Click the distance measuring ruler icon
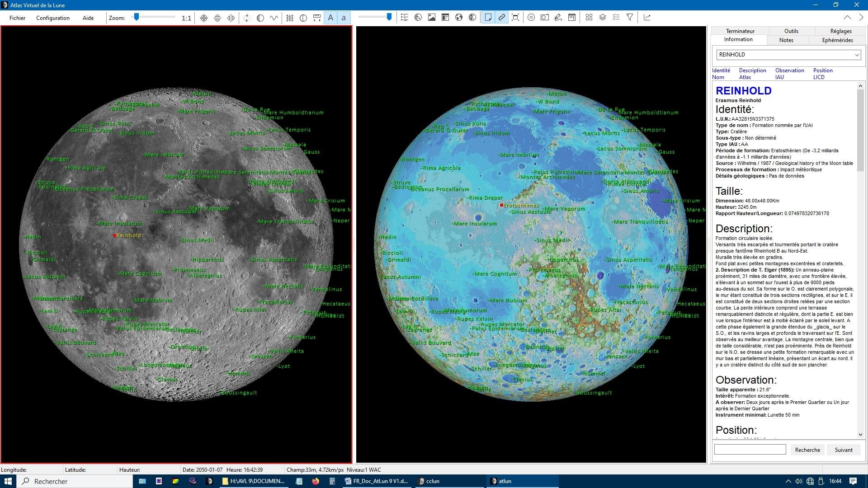 [317, 18]
